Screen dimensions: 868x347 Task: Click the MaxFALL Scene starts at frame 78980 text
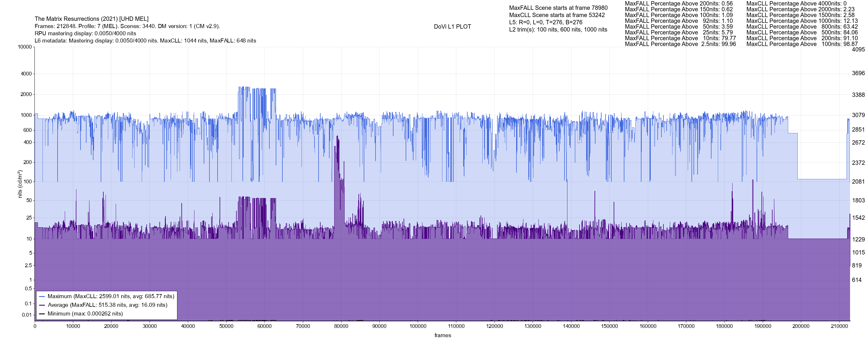coord(558,8)
